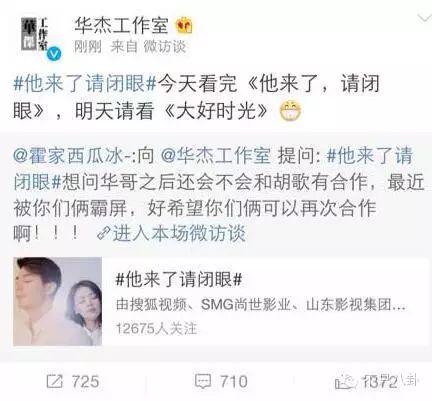Tap the 进入本场微访谈 link
Screen dimensions: 432x401
(179, 233)
